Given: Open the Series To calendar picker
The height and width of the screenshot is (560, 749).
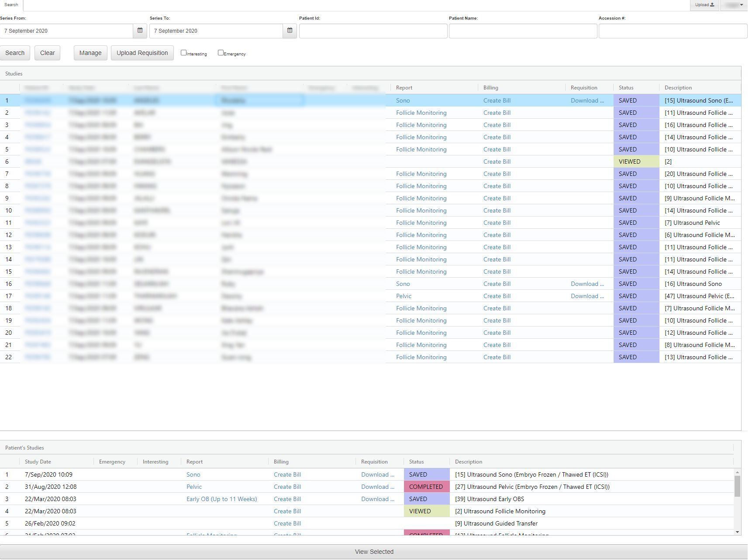Looking at the screenshot, I should pyautogui.click(x=289, y=31).
